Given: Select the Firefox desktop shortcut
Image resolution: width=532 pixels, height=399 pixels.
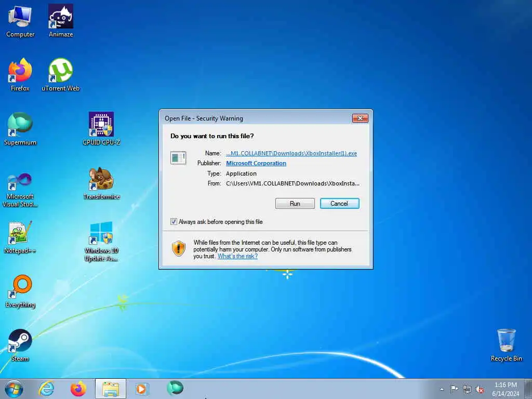Looking at the screenshot, I should point(20,75).
